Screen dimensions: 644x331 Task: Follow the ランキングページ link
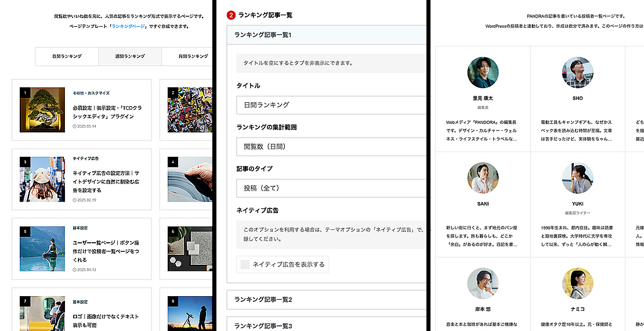(128, 26)
